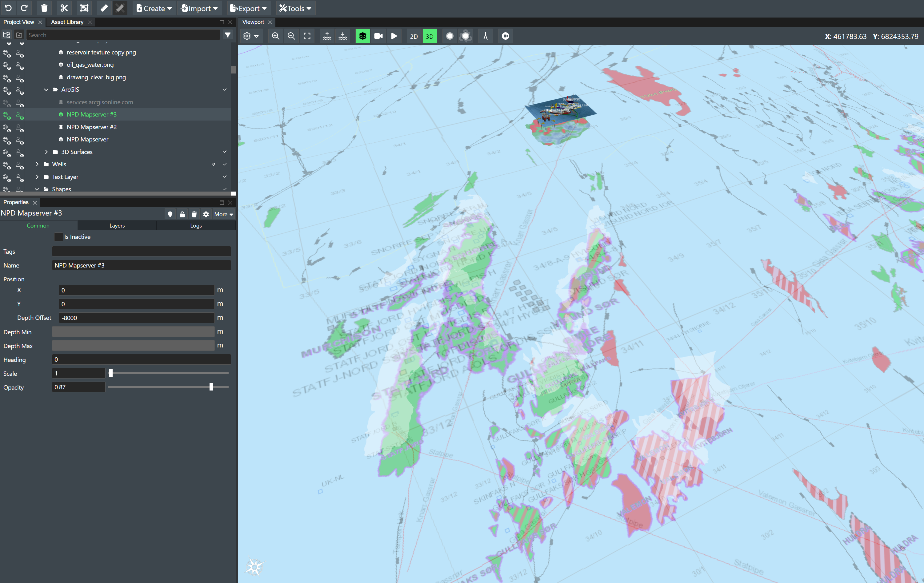
Task: Click the measurement/ruler tool icon
Action: [x=485, y=36]
